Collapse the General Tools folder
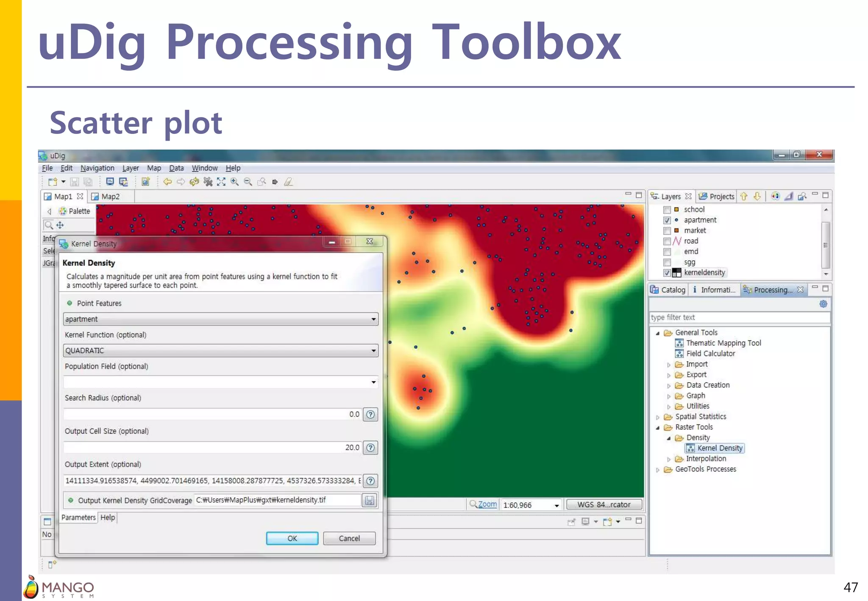Image resolution: width=868 pixels, height=601 pixels. pos(658,333)
